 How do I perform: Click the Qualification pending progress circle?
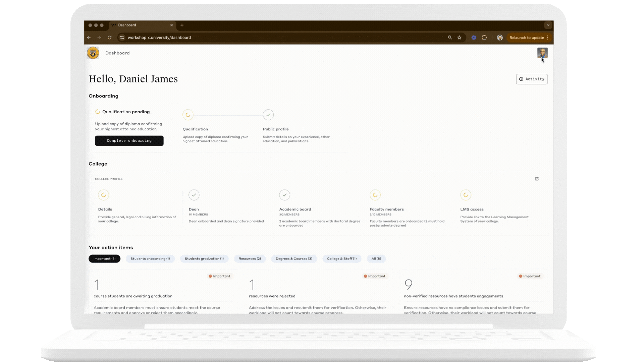(188, 115)
